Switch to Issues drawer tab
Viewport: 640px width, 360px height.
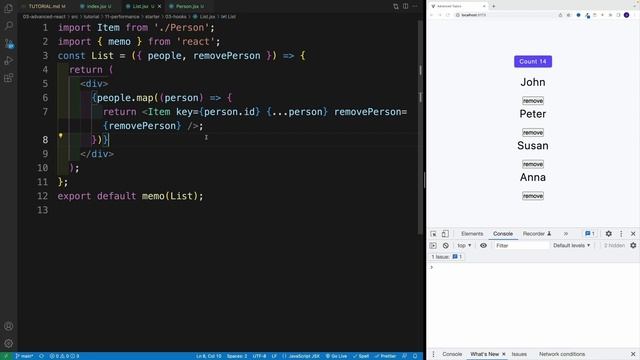(519, 354)
